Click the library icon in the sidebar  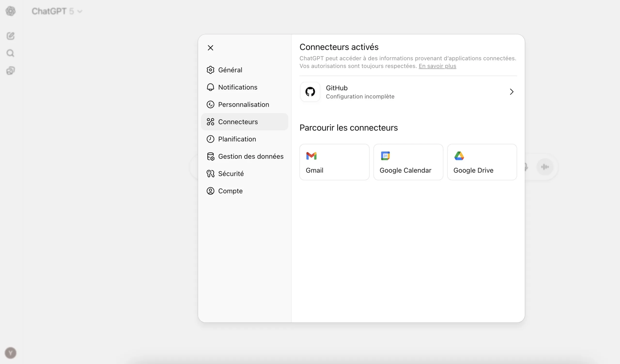[10, 71]
